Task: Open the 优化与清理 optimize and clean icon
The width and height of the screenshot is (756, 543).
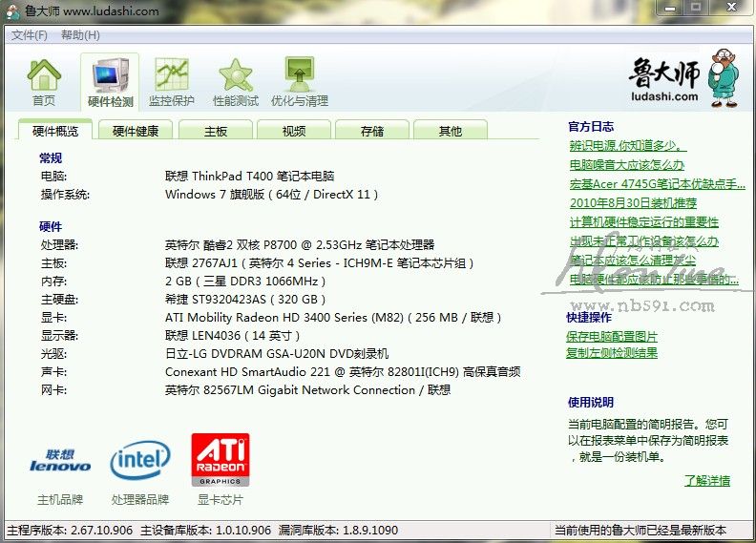Action: pyautogui.click(x=300, y=80)
